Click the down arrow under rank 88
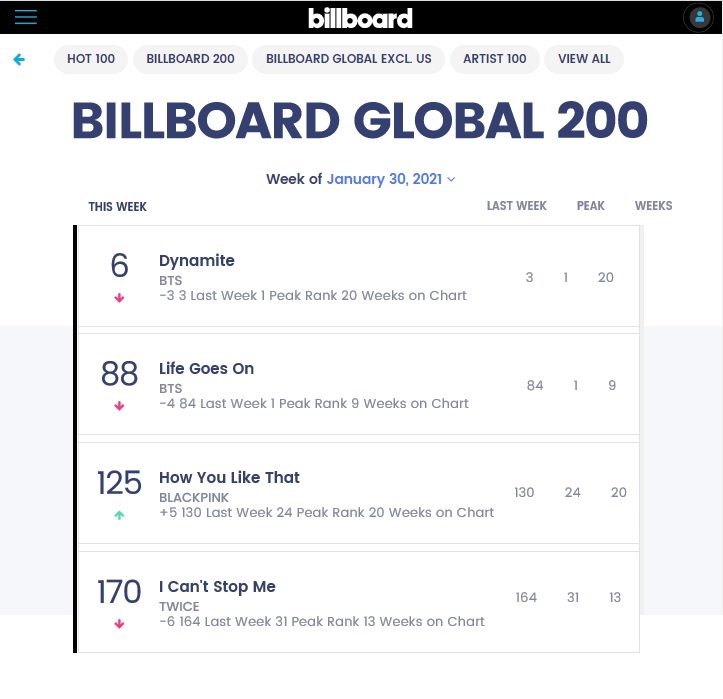 120,406
